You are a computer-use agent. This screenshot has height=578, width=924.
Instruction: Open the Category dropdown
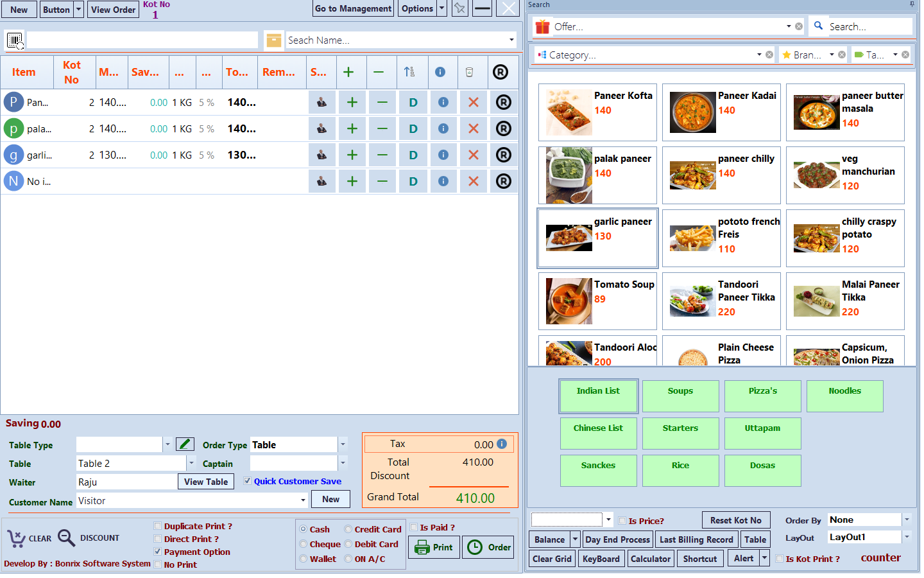tap(759, 55)
